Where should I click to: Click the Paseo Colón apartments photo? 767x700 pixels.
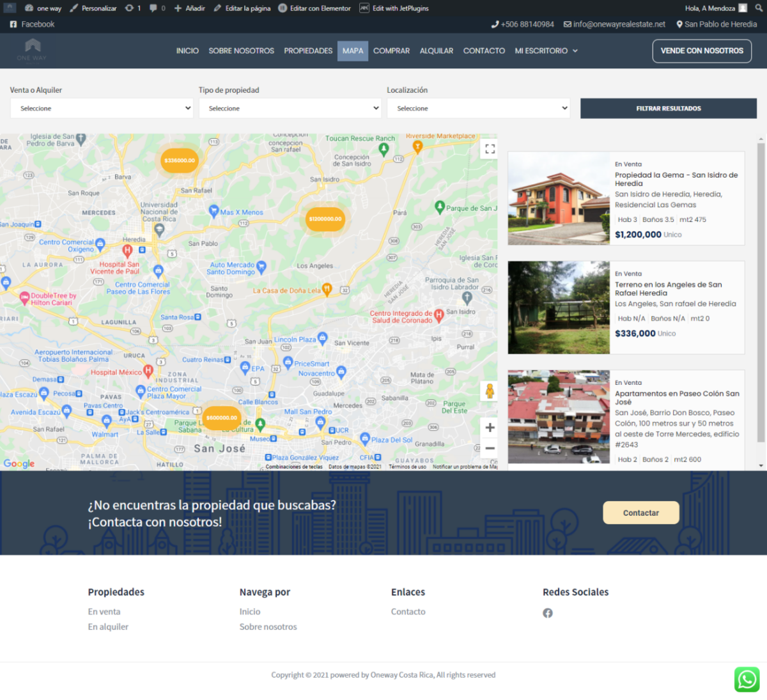pyautogui.click(x=559, y=417)
